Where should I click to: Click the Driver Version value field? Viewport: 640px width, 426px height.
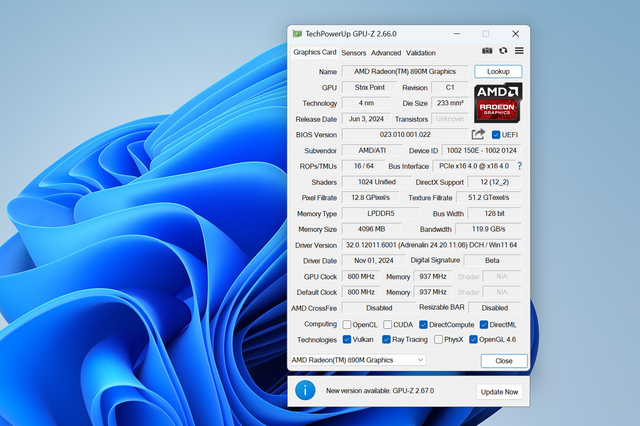(x=431, y=245)
